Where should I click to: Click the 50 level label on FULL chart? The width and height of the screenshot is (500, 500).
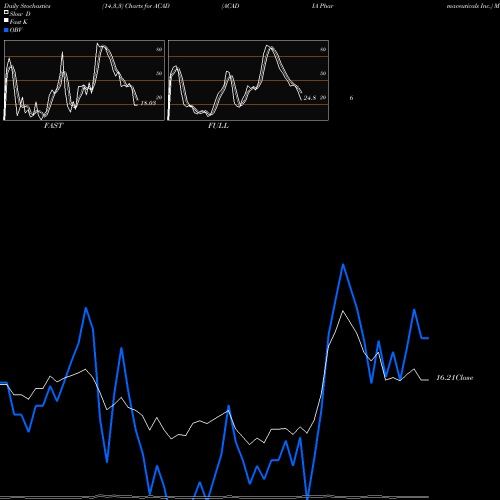pos(323,73)
